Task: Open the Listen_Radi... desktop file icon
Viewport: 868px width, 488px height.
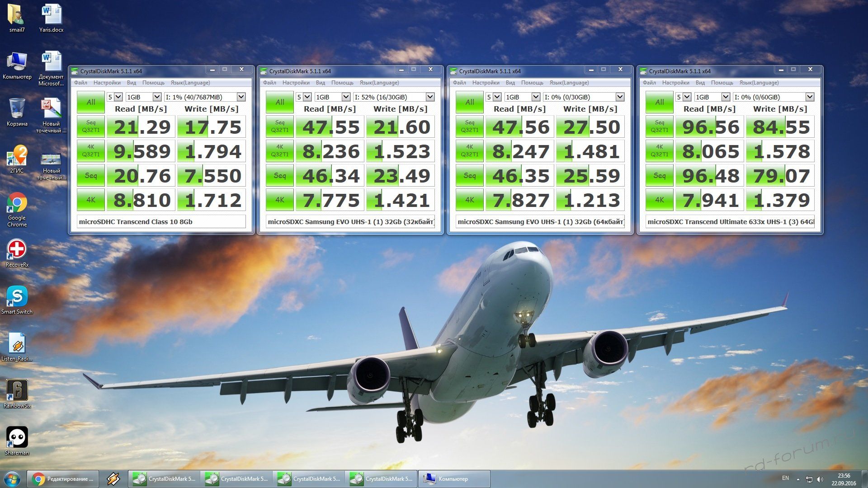Action: click(x=17, y=344)
